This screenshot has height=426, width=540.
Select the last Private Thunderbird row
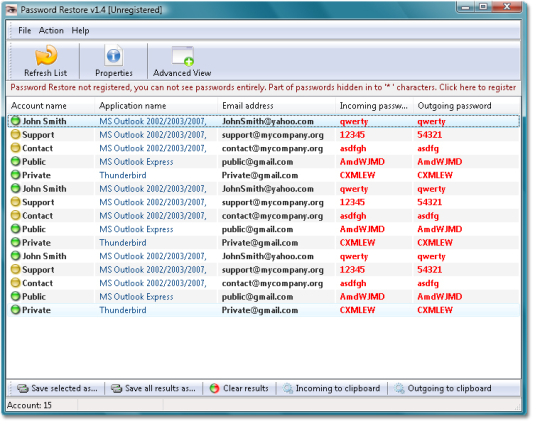click(x=263, y=310)
